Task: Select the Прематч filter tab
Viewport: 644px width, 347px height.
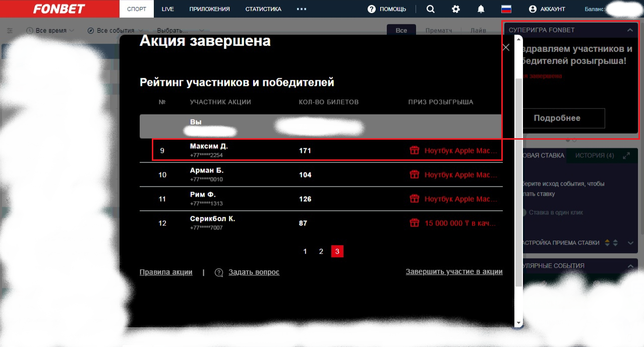Action: tap(438, 30)
